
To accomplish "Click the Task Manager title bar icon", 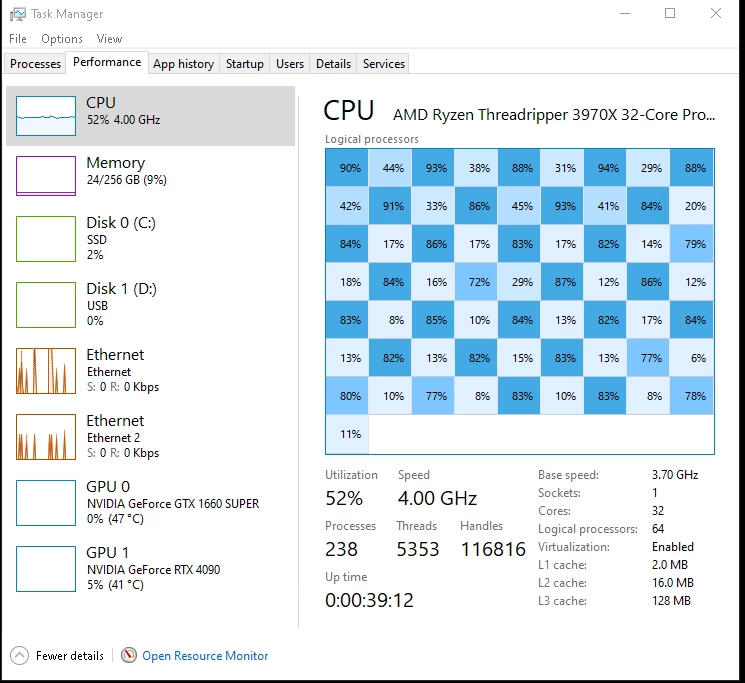I will click(x=18, y=14).
